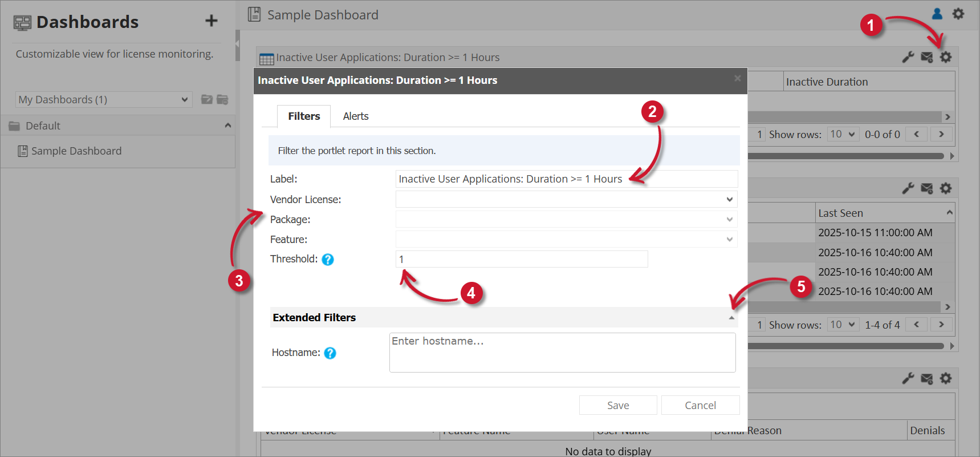Switch to Filters tab
The image size is (980, 457).
coord(304,116)
